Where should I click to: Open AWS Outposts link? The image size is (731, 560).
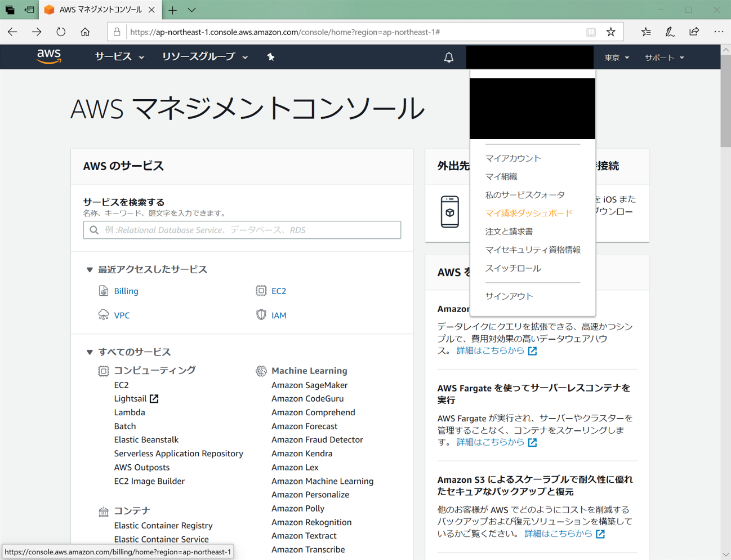coord(142,467)
